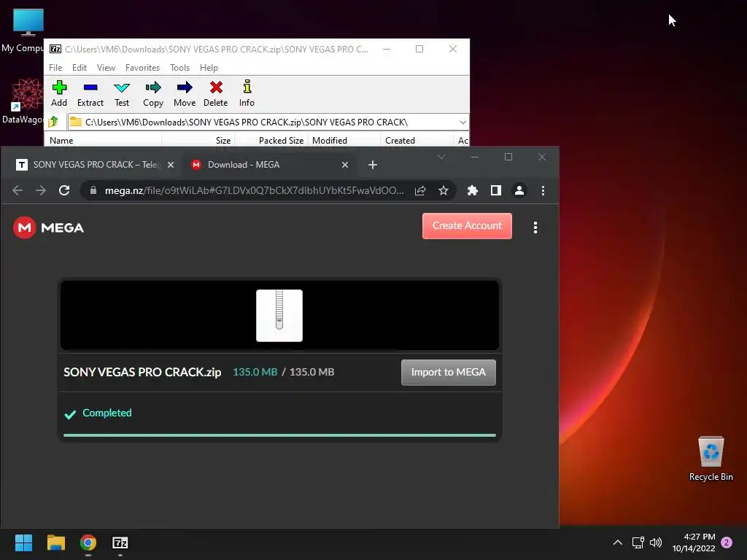Open the Help menu in 7-Zip

[x=209, y=68]
